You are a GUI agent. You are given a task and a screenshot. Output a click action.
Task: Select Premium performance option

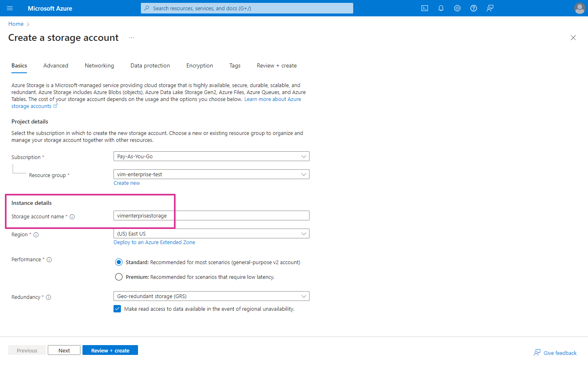(x=119, y=277)
